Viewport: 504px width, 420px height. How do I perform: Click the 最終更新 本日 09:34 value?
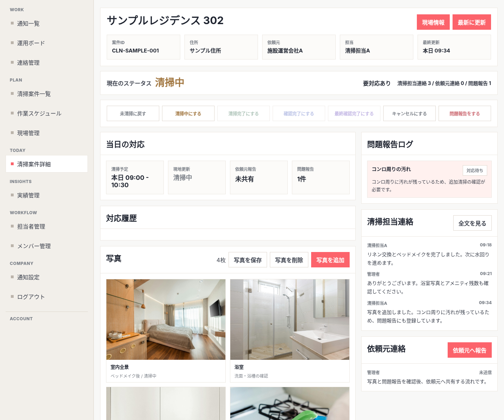pyautogui.click(x=436, y=51)
